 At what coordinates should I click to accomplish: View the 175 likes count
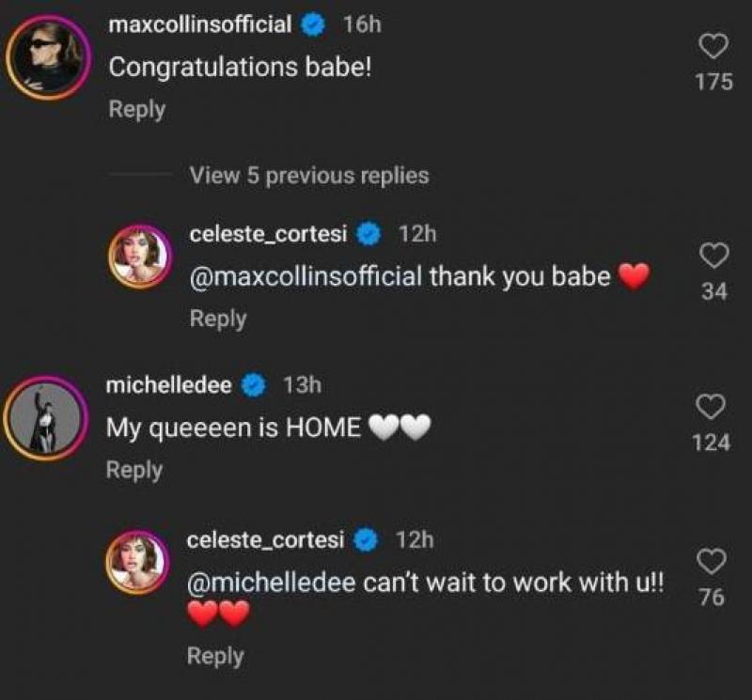pyautogui.click(x=713, y=82)
